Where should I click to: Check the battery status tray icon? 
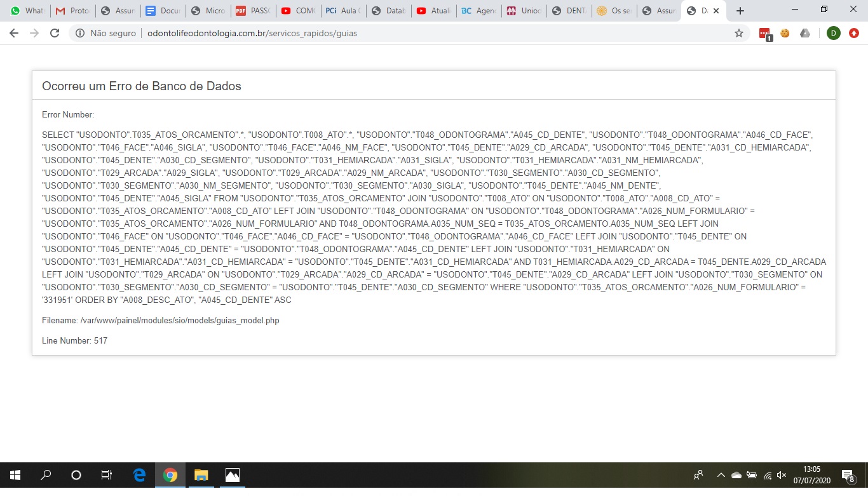point(752,475)
